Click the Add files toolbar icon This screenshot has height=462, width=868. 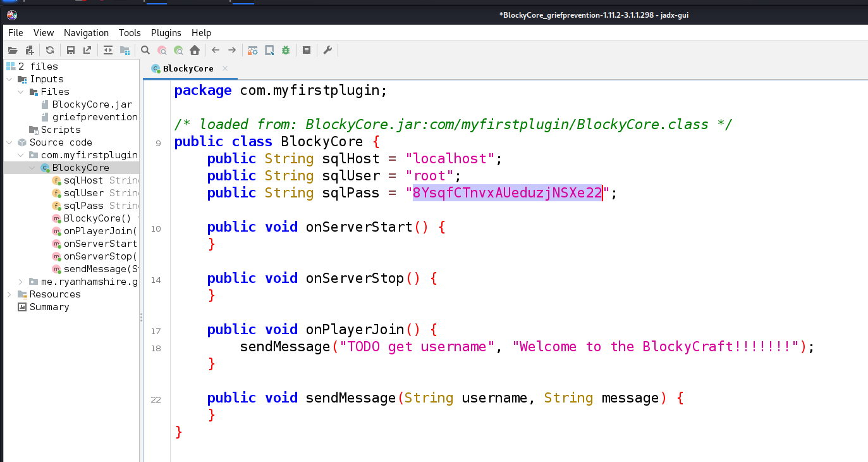coord(29,50)
